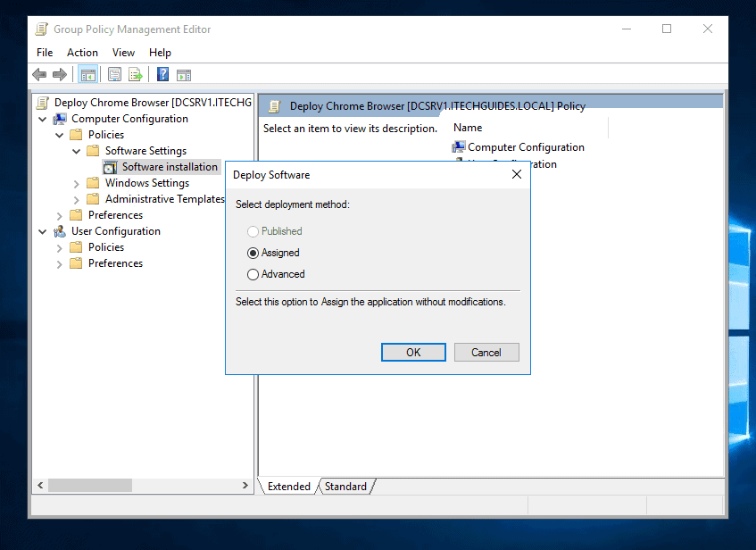Select the Advanced deployment radio button
This screenshot has height=550, width=756.
tap(253, 274)
